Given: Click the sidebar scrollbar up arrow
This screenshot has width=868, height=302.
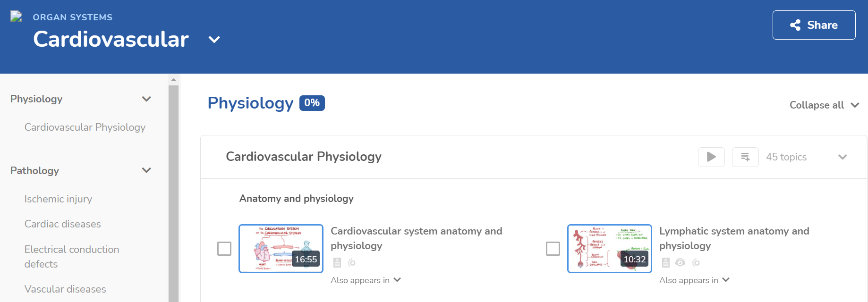Looking at the screenshot, I should pyautogui.click(x=173, y=80).
